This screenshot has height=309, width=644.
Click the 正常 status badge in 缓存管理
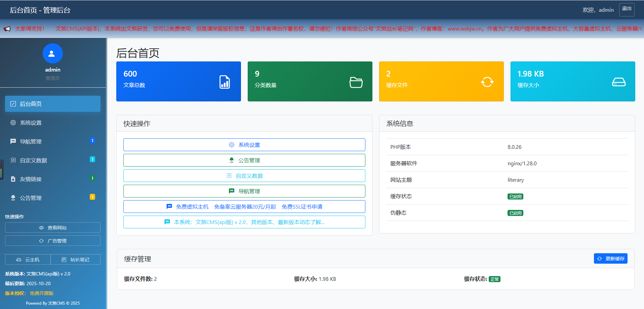pyautogui.click(x=494, y=279)
